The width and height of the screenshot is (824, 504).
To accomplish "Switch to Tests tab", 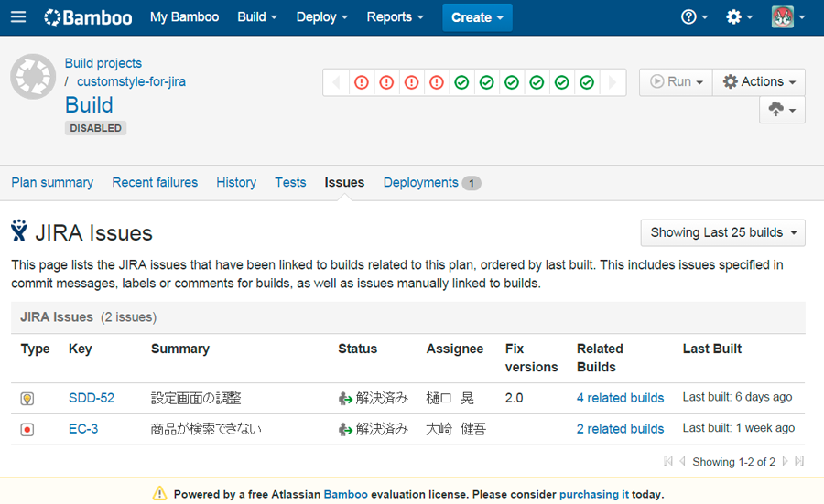I will pyautogui.click(x=290, y=183).
